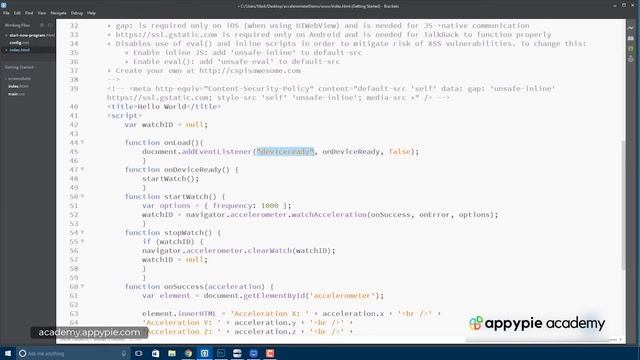The width and height of the screenshot is (640, 360).
Task: Open the command prompt taskbar icon
Action: point(221,353)
